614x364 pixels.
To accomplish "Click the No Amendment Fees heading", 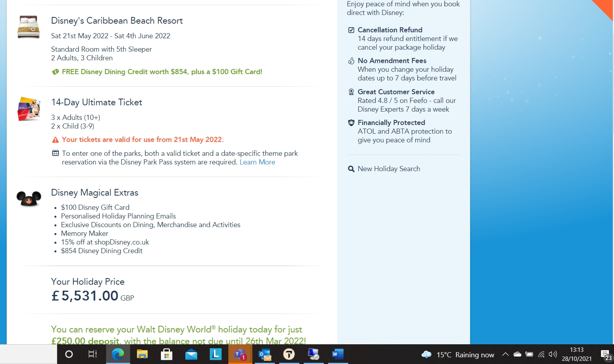I will tap(392, 61).
